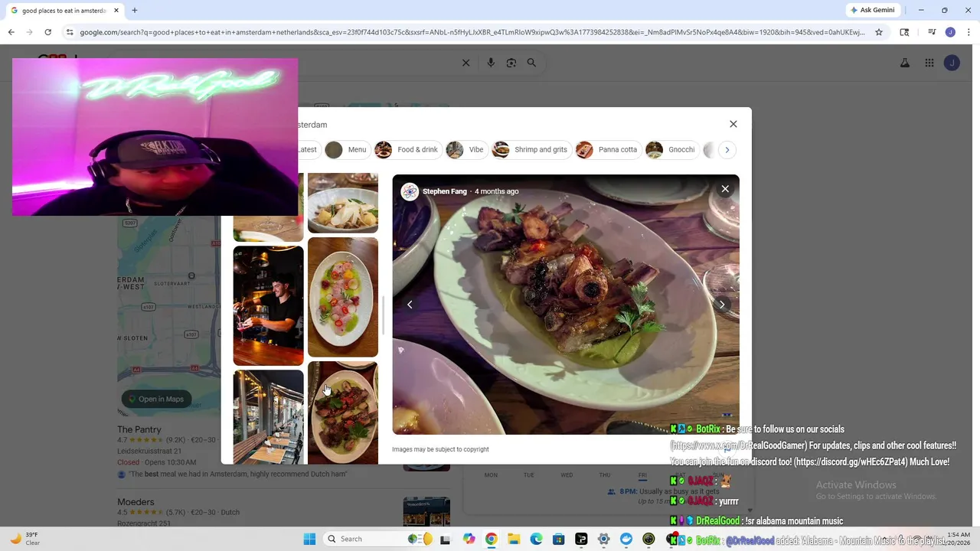This screenshot has width=980, height=551.
Task: Open Search Labs flask icon
Action: pyautogui.click(x=905, y=63)
